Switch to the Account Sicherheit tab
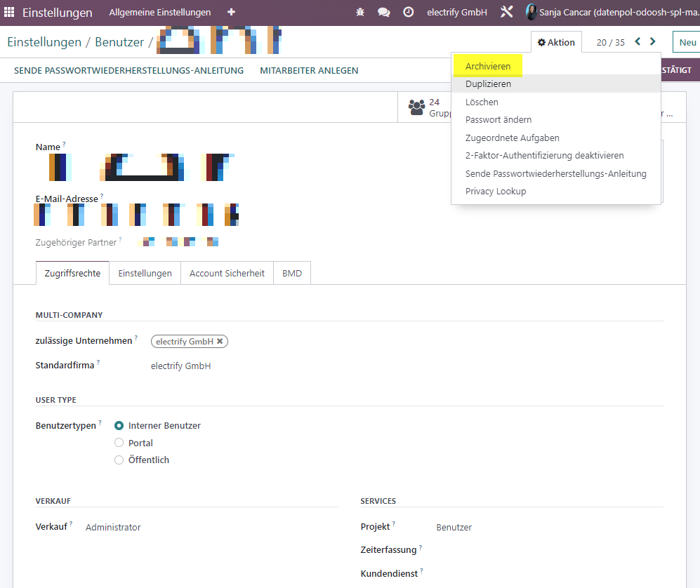700x588 pixels. 227,273
